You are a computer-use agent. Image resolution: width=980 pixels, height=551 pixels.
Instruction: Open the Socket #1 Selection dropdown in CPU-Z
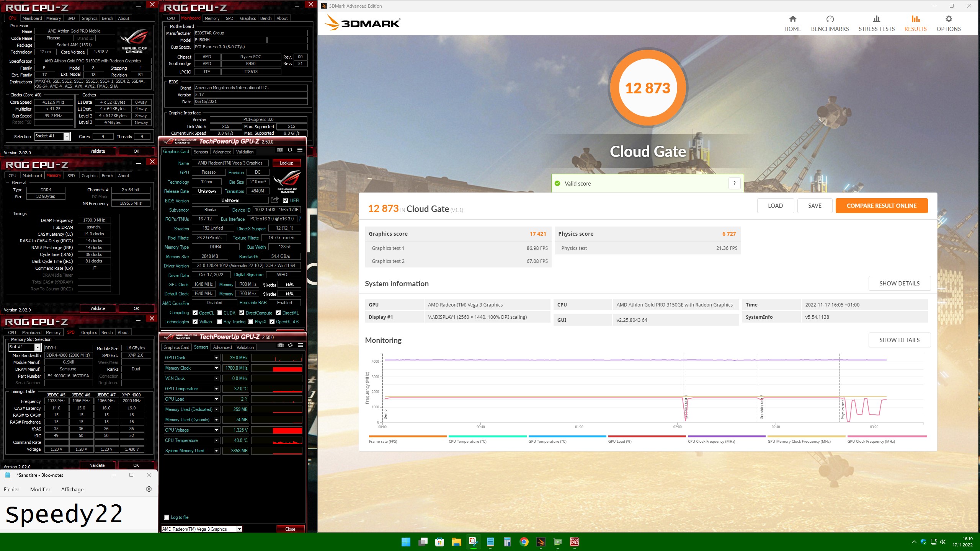(x=52, y=136)
